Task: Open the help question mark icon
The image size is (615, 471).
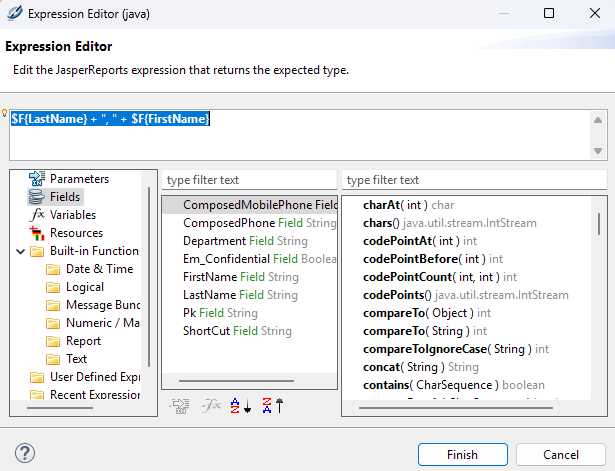Action: click(27, 453)
